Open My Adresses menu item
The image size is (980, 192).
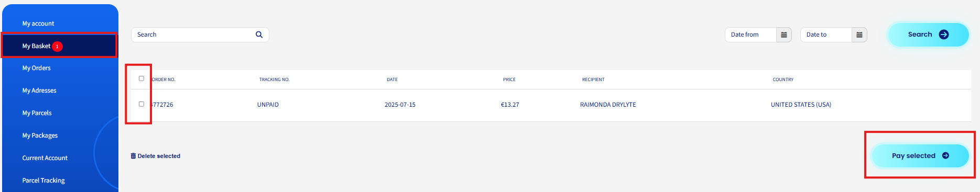(x=39, y=91)
